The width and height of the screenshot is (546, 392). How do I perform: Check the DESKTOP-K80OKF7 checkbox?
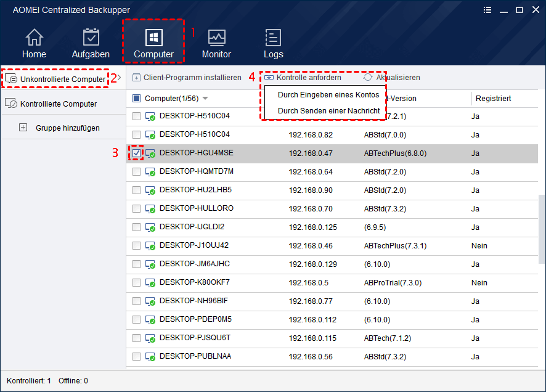click(136, 282)
